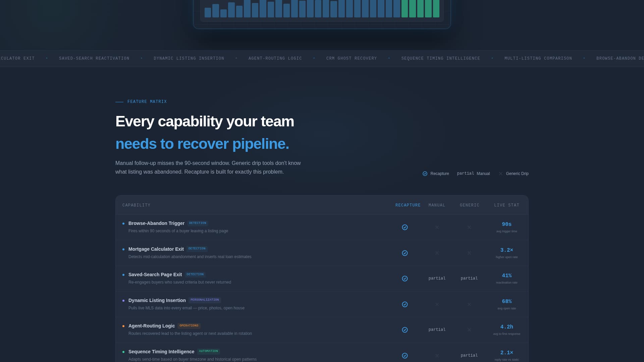Image resolution: width=644 pixels, height=362 pixels.
Task: Click the 'Fires within 90 seconds' description line
Action: click(x=178, y=231)
